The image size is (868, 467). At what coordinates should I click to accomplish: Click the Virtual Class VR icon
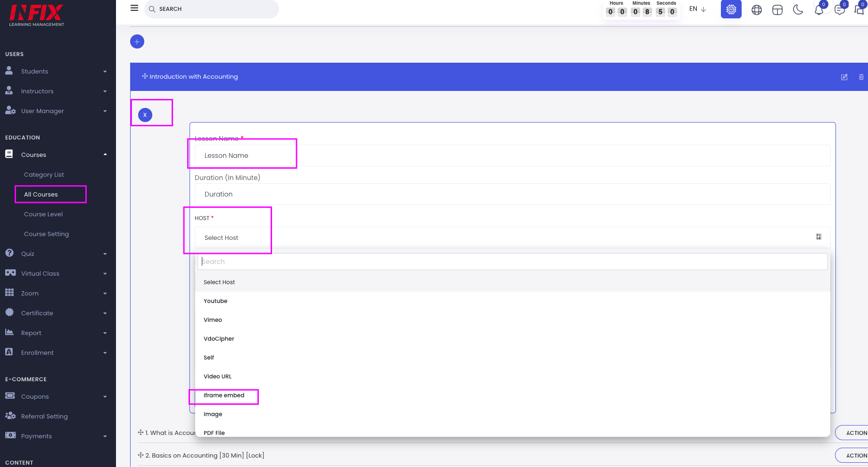[10, 273]
